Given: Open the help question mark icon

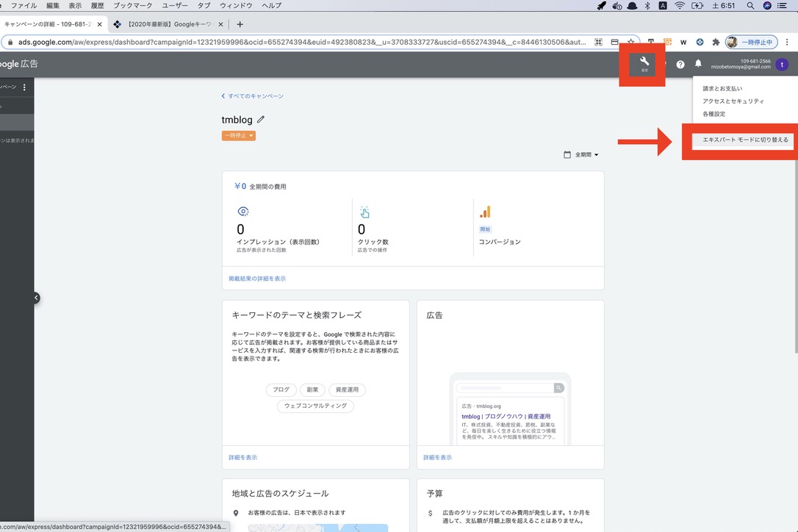Looking at the screenshot, I should tap(680, 65).
